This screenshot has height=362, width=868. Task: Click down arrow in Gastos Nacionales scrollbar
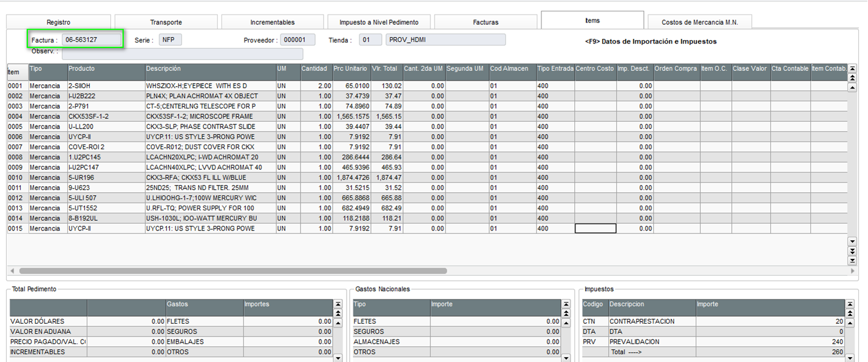click(566, 358)
